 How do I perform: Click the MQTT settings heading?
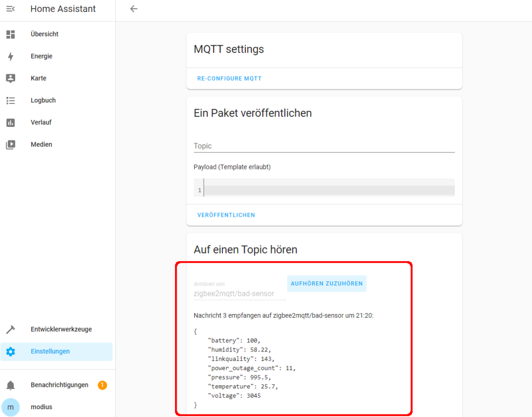[229, 49]
